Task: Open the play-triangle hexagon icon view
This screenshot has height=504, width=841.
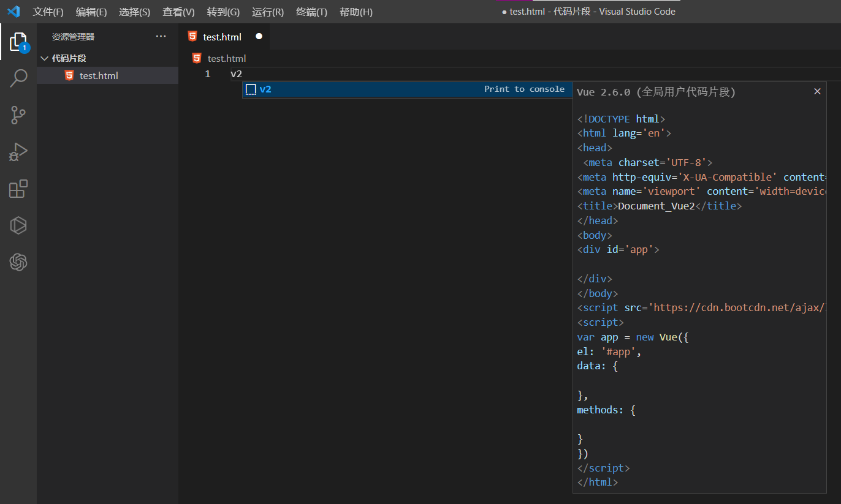Action: (x=18, y=225)
